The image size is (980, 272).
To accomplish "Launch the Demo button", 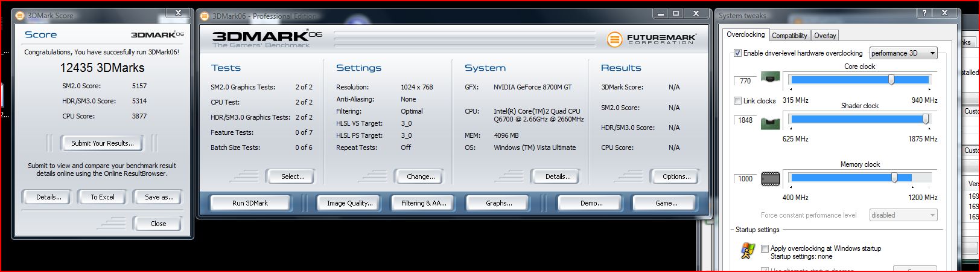I will click(591, 203).
